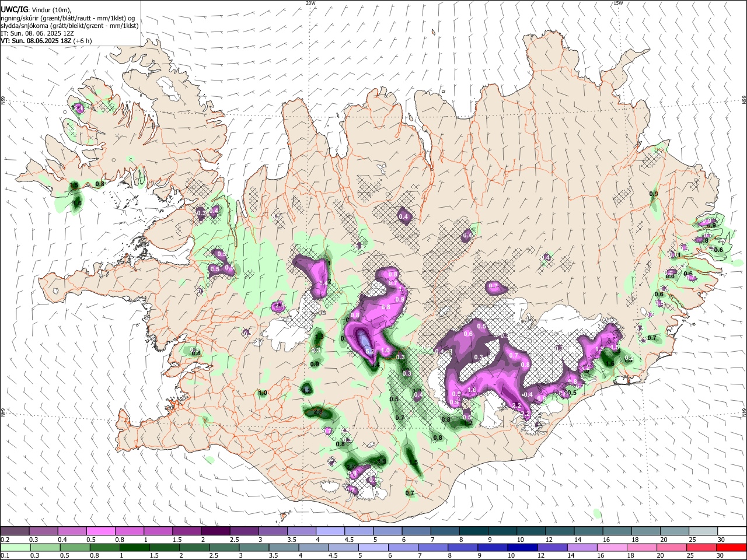This screenshot has width=747, height=560.
Task: Click the 15W longitude label
Action: click(618, 3)
